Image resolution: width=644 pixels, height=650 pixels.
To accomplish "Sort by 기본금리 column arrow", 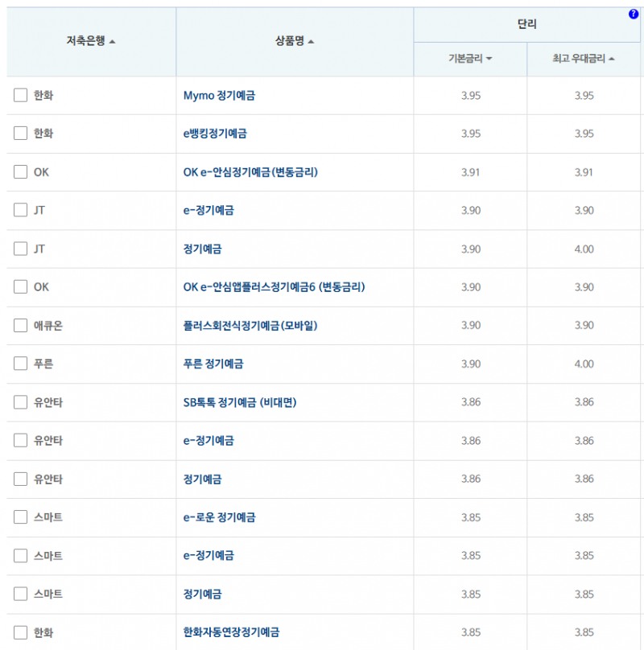I will pyautogui.click(x=489, y=59).
